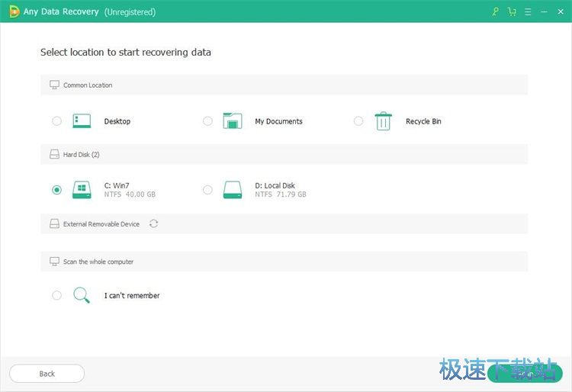Viewport: 572px width, 392px height.
Task: Open the shopping cart purchase icon
Action: click(511, 12)
